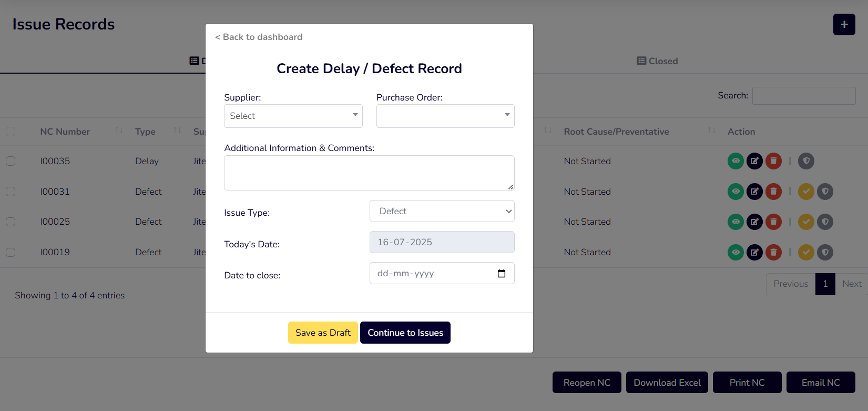
Task: Delete record I00031 with the trash icon
Action: (x=773, y=192)
